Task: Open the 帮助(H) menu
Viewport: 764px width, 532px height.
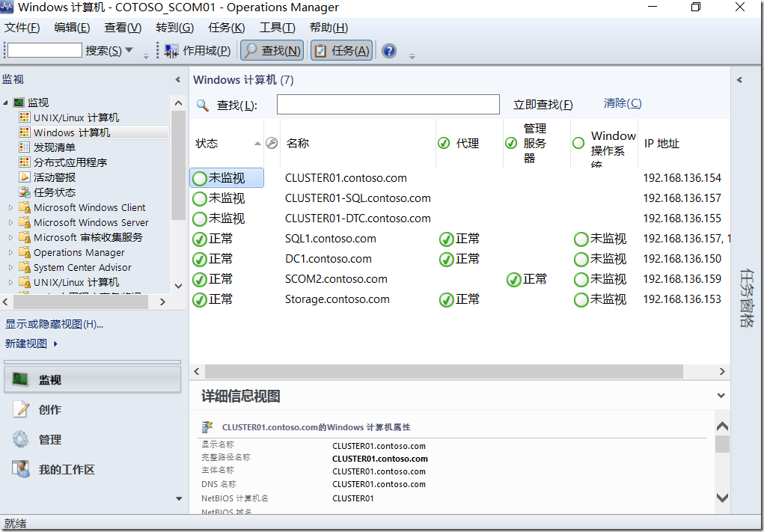Action: tap(329, 28)
